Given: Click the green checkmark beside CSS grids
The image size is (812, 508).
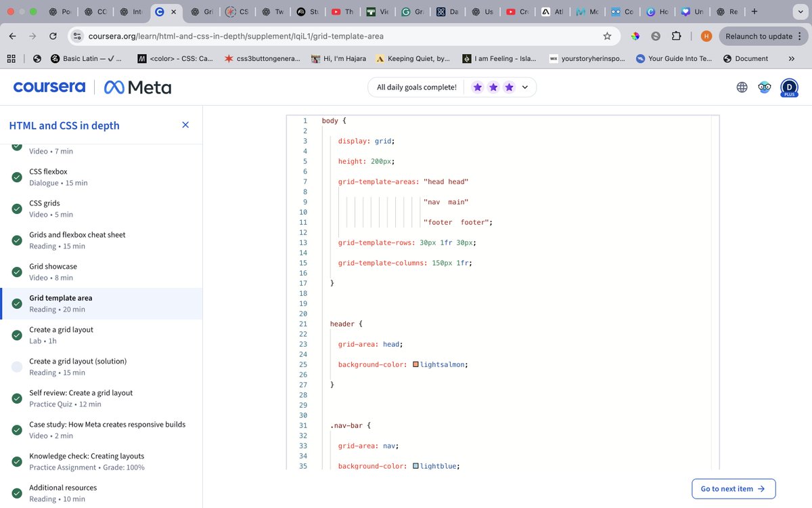Looking at the screenshot, I should click(x=16, y=209).
